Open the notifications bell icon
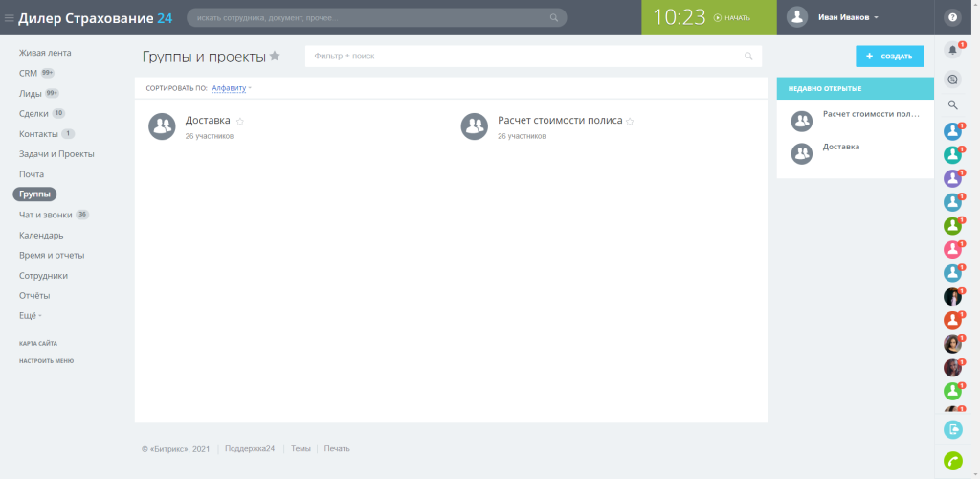Image resolution: width=980 pixels, height=479 pixels. (x=952, y=50)
